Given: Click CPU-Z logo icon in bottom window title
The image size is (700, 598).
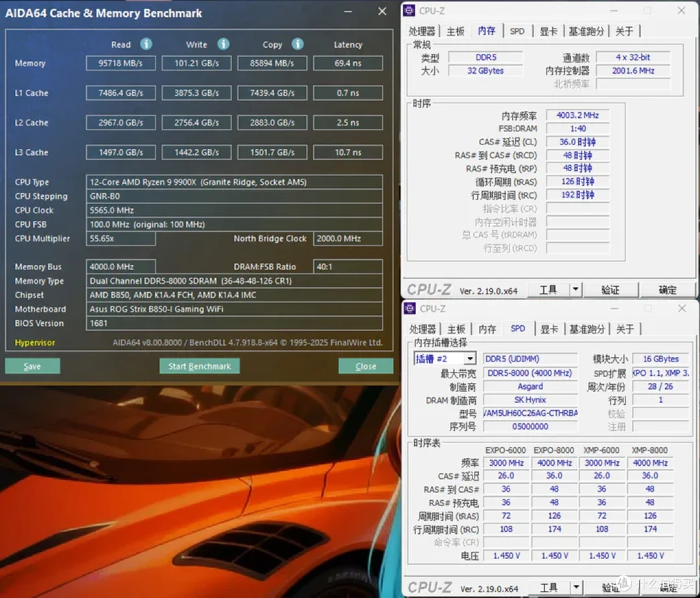Looking at the screenshot, I should pyautogui.click(x=410, y=308).
